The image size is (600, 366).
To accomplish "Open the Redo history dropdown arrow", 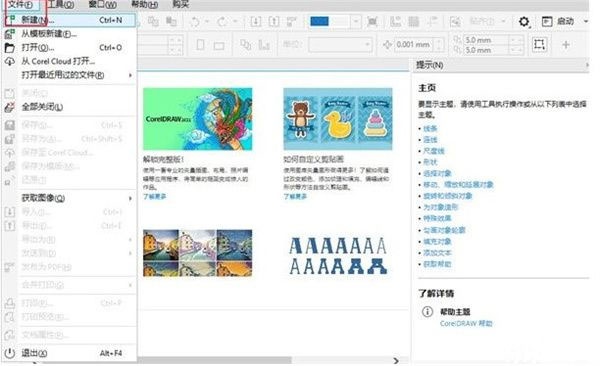I will (235, 21).
